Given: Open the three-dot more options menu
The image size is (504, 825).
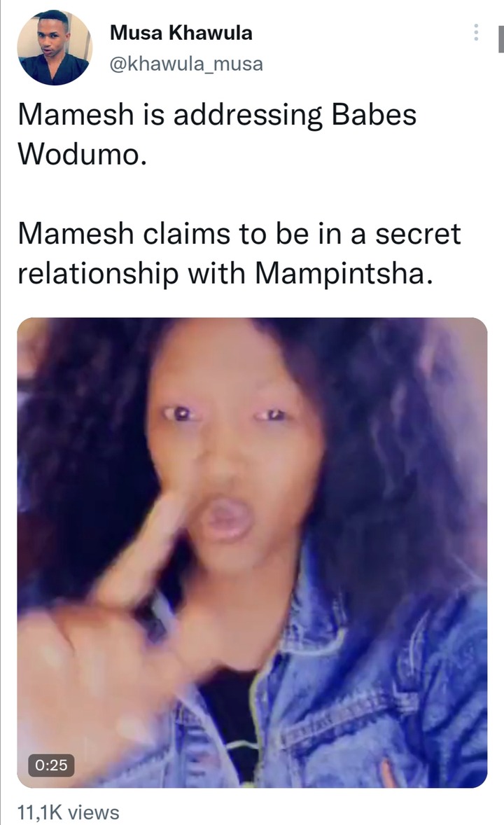Looking at the screenshot, I should 476,33.
